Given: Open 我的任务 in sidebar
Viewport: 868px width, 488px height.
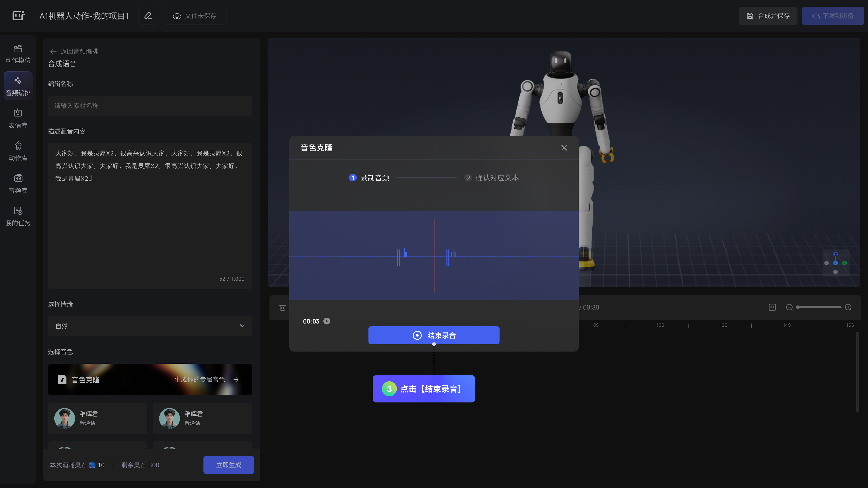Looking at the screenshot, I should [x=18, y=216].
